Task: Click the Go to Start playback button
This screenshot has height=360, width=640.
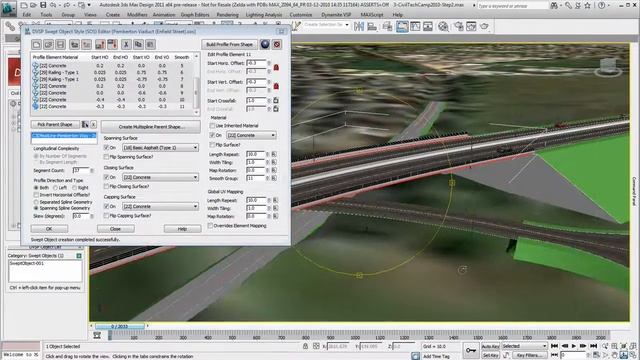Action: 554,346
